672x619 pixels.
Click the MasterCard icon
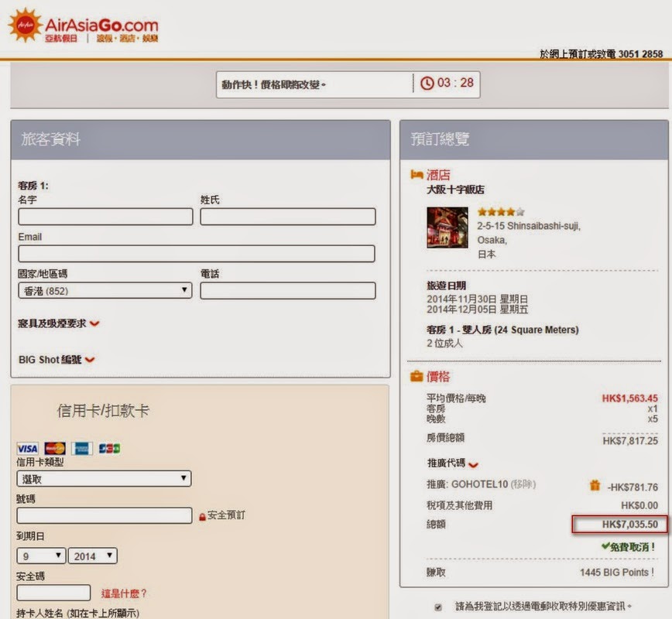tap(54, 449)
